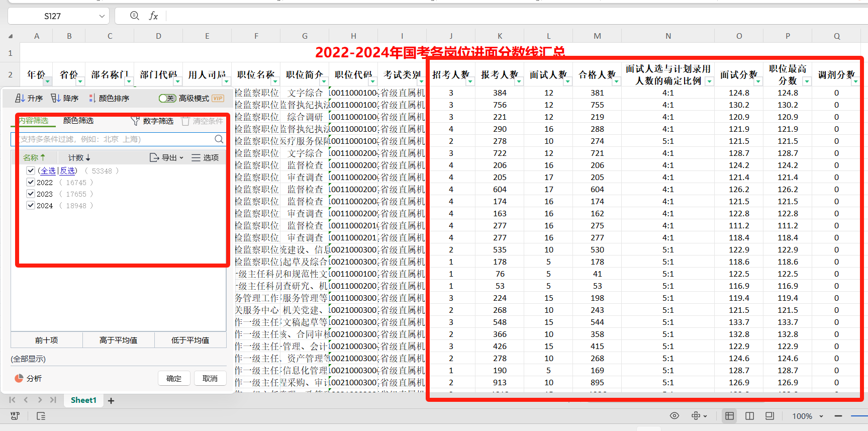Click the status bar macro/tools icon

[15, 416]
